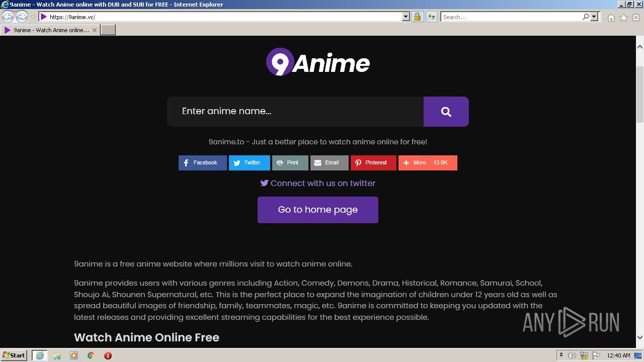Open Windows Explorer folder taskbar icon
This screenshot has height=362, width=644.
point(57,355)
